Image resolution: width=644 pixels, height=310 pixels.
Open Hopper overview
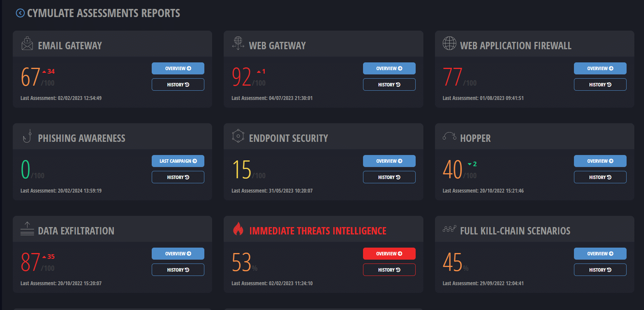(x=600, y=161)
